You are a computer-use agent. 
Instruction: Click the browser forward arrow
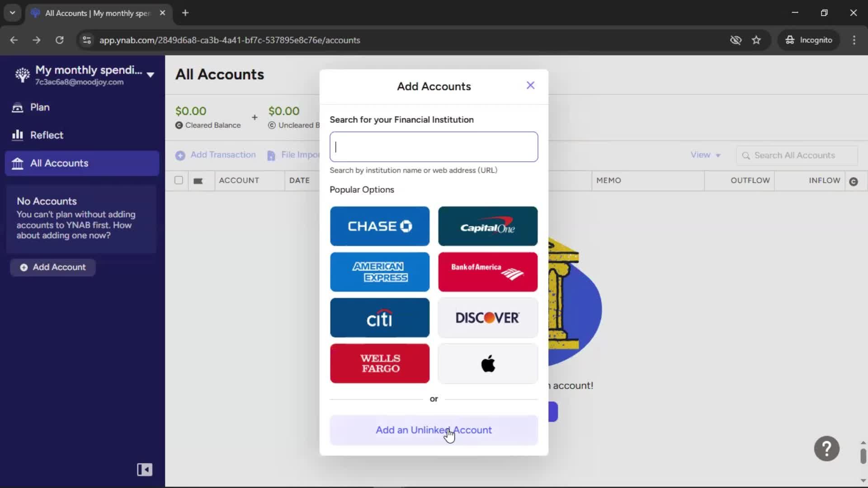click(37, 40)
